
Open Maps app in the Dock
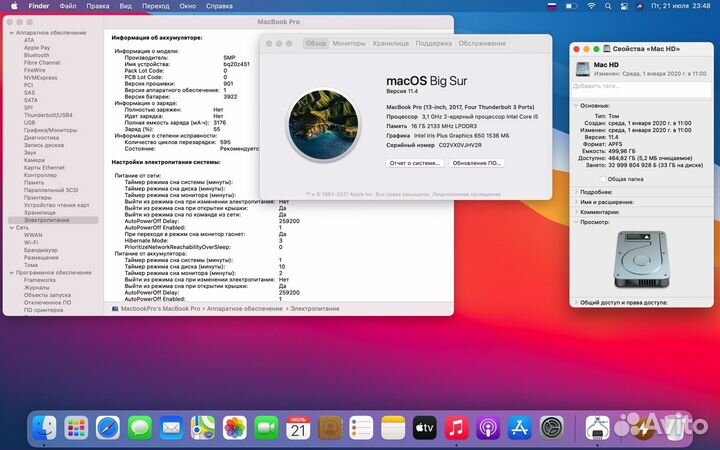(x=203, y=428)
